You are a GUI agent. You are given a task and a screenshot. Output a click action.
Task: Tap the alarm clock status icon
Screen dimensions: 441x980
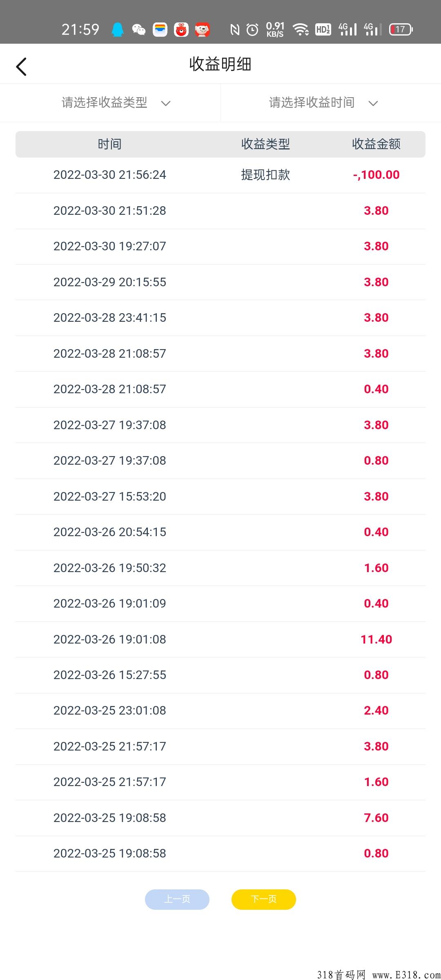252,29
